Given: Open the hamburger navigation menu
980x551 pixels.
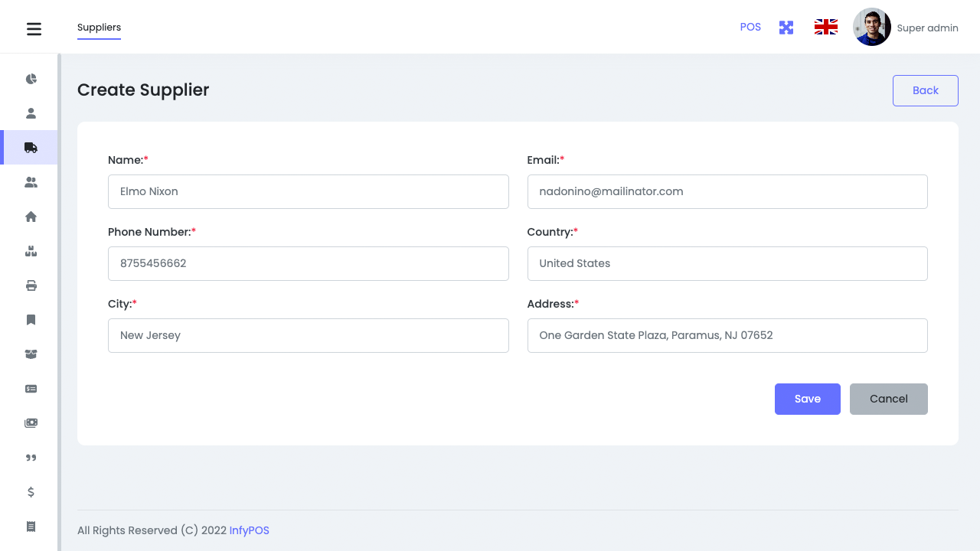Looking at the screenshot, I should point(34,28).
